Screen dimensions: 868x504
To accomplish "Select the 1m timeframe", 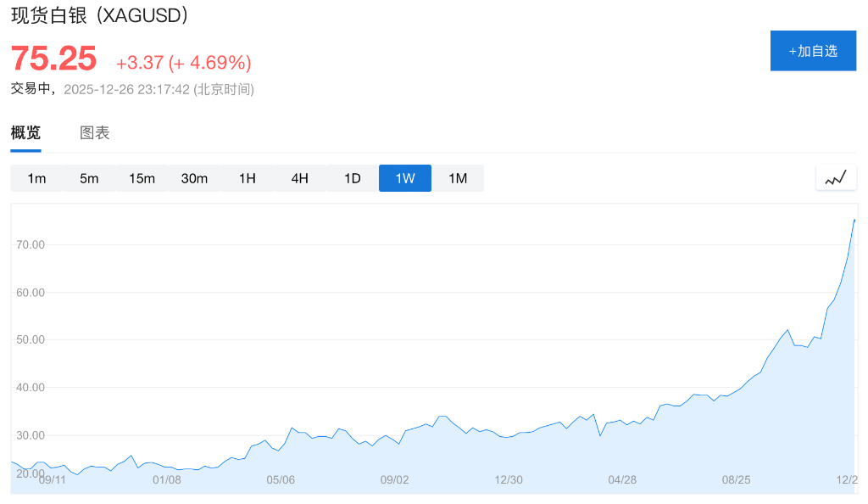I will click(36, 178).
